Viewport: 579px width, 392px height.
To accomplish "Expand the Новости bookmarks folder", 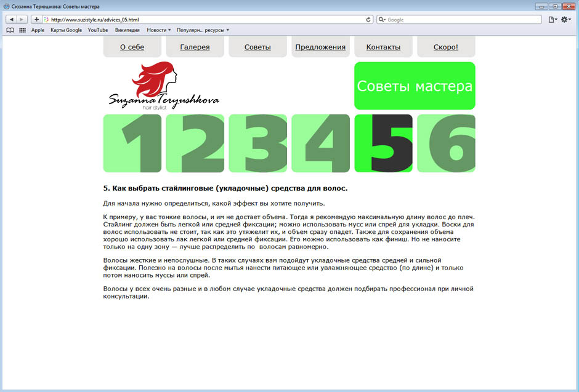I will [x=159, y=30].
